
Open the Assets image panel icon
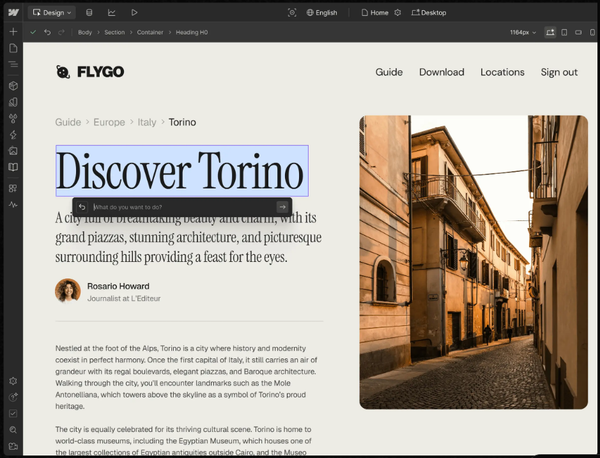pos(13,151)
